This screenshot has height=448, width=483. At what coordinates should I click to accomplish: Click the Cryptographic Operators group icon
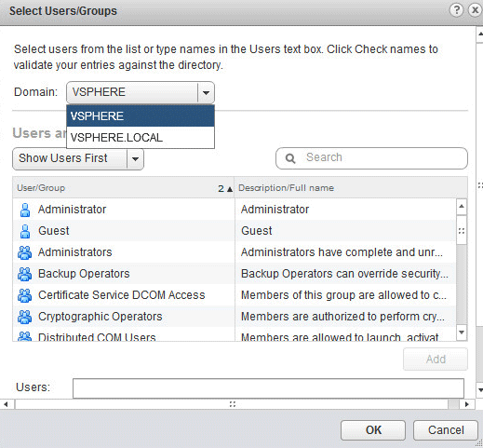click(x=24, y=317)
